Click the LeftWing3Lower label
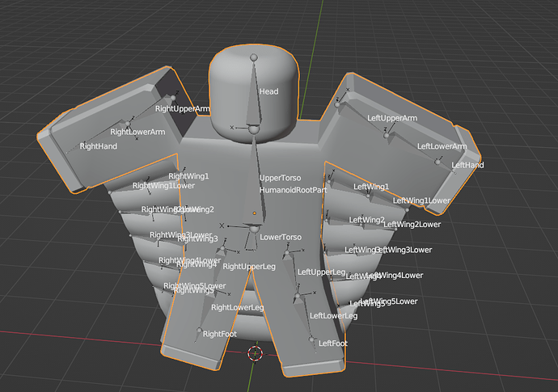 tap(404, 250)
